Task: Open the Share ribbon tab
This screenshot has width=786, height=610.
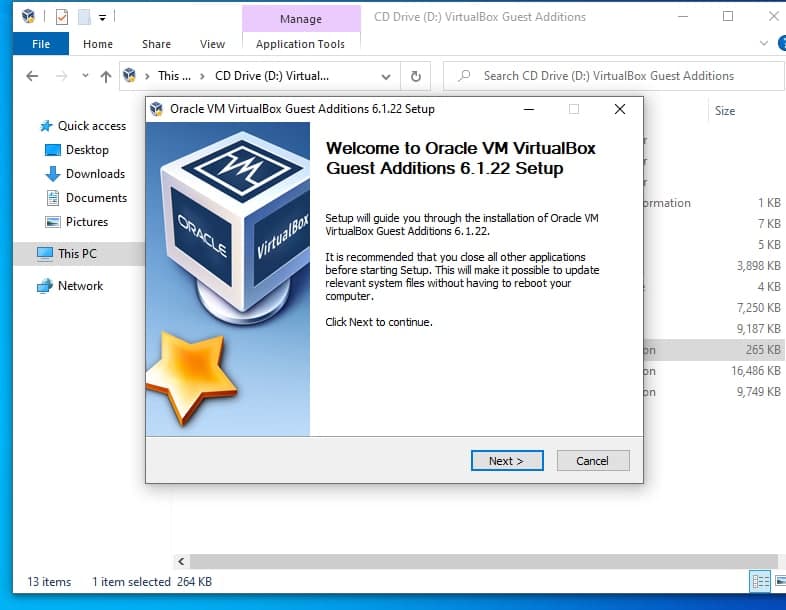Action: point(156,44)
